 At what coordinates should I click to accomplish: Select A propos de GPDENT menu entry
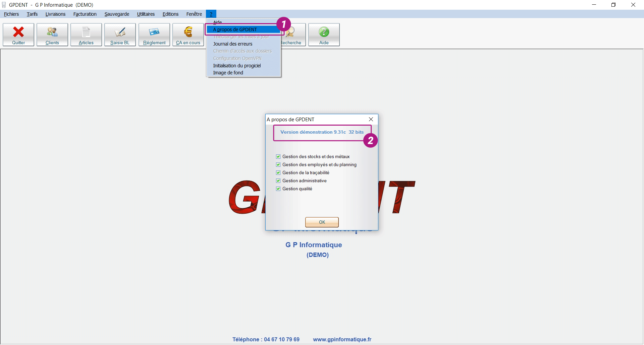244,29
